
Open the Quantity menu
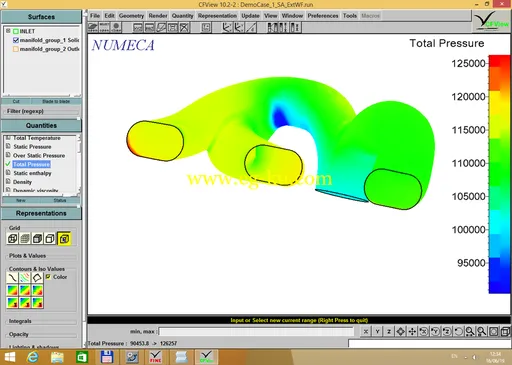[x=182, y=16]
